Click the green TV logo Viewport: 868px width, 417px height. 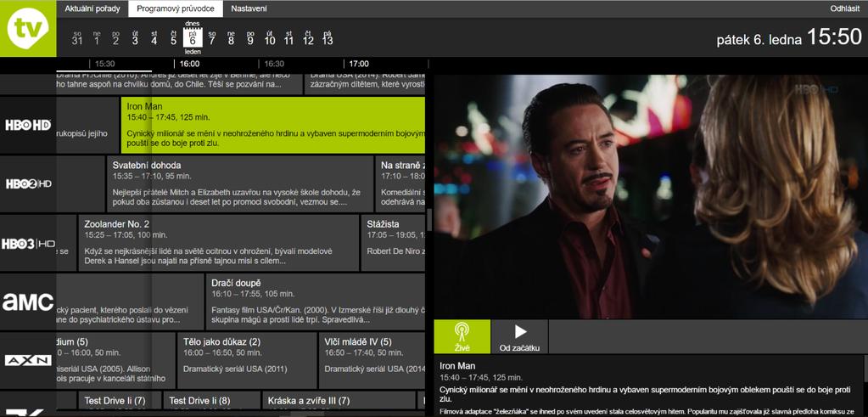point(28,28)
